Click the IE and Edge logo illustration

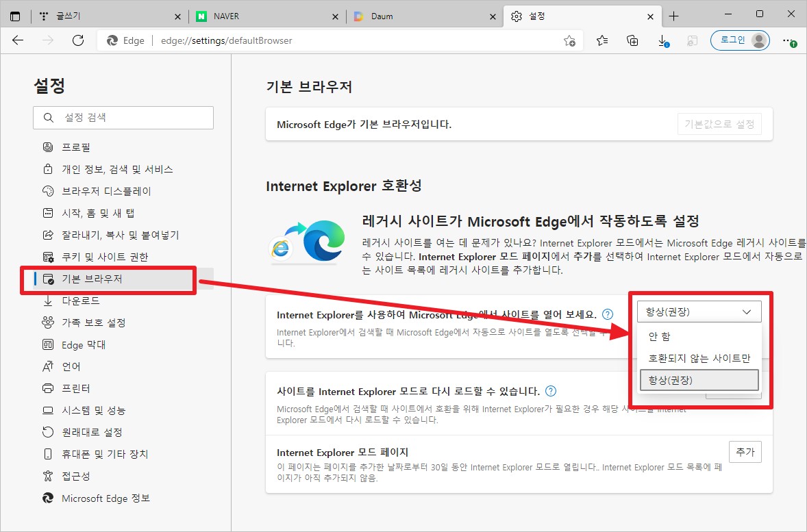[308, 242]
